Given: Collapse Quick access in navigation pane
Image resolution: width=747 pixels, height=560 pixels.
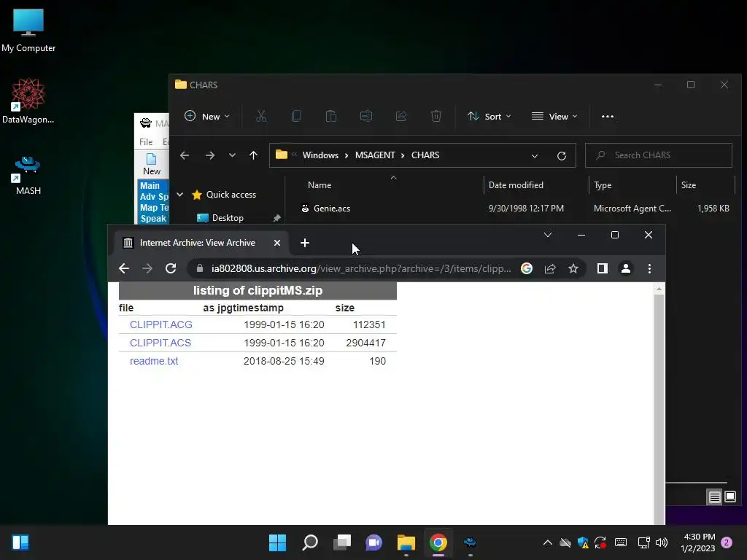Looking at the screenshot, I should (x=180, y=194).
